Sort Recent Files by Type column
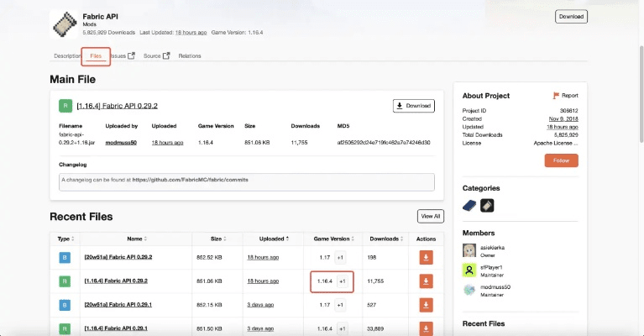 [x=65, y=239]
